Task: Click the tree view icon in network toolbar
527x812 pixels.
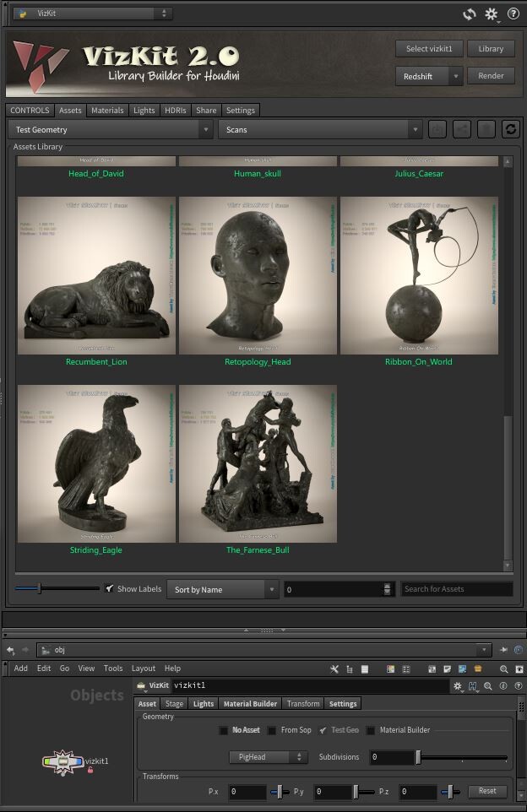Action: [x=350, y=669]
